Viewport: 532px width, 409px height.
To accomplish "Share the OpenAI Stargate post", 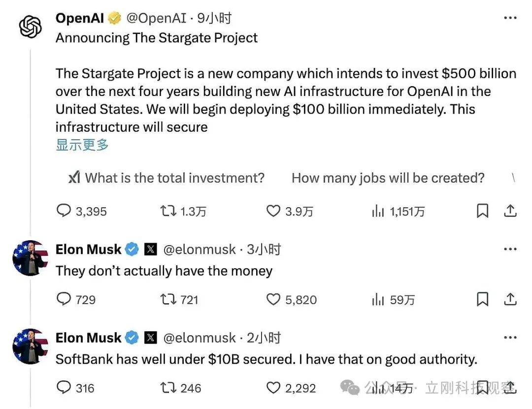I will click(x=510, y=211).
